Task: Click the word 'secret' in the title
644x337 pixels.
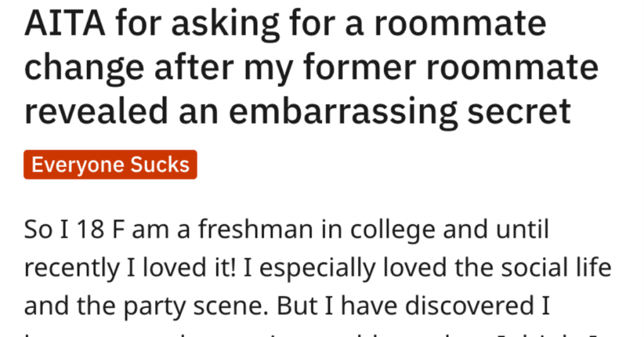Action: pyautogui.click(x=519, y=111)
